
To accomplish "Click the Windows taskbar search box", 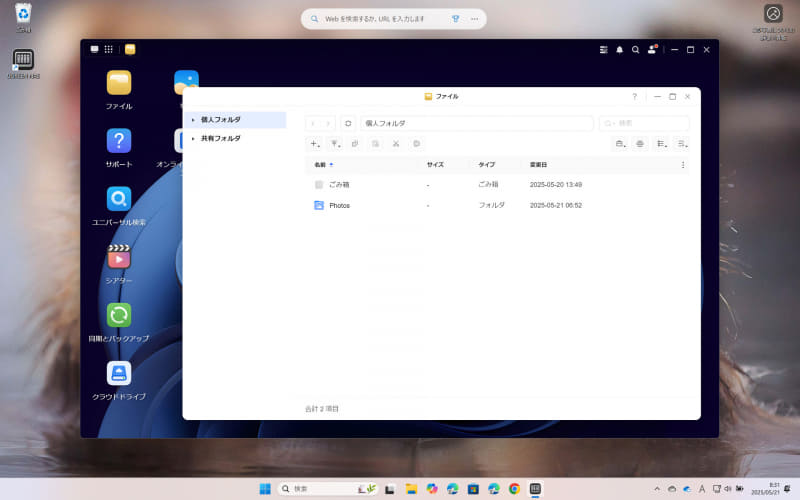I will [x=328, y=489].
